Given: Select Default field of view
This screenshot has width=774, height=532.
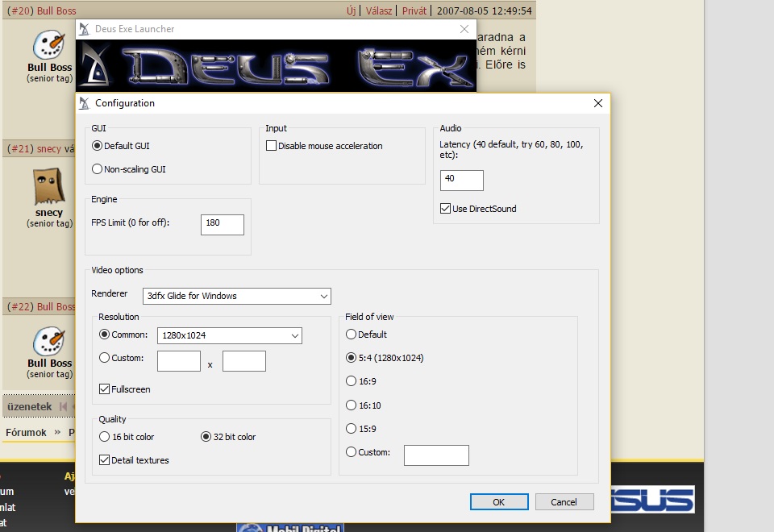Looking at the screenshot, I should 351,334.
